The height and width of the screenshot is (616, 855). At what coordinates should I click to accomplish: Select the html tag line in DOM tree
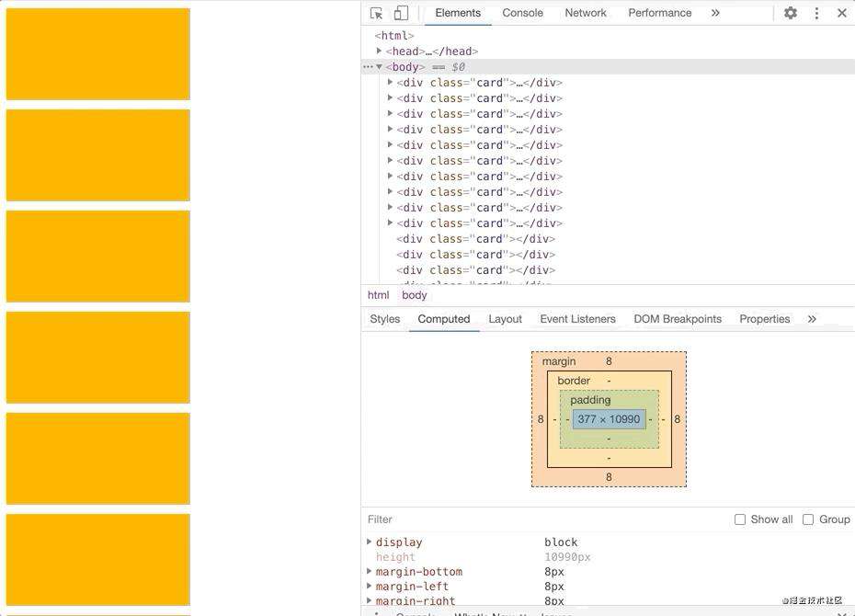pyautogui.click(x=394, y=36)
